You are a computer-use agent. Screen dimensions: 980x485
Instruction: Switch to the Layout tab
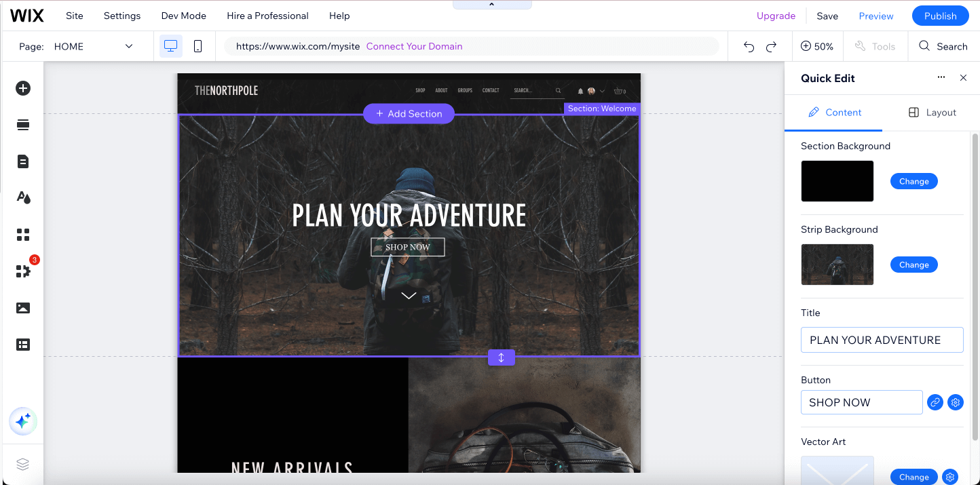pyautogui.click(x=932, y=113)
